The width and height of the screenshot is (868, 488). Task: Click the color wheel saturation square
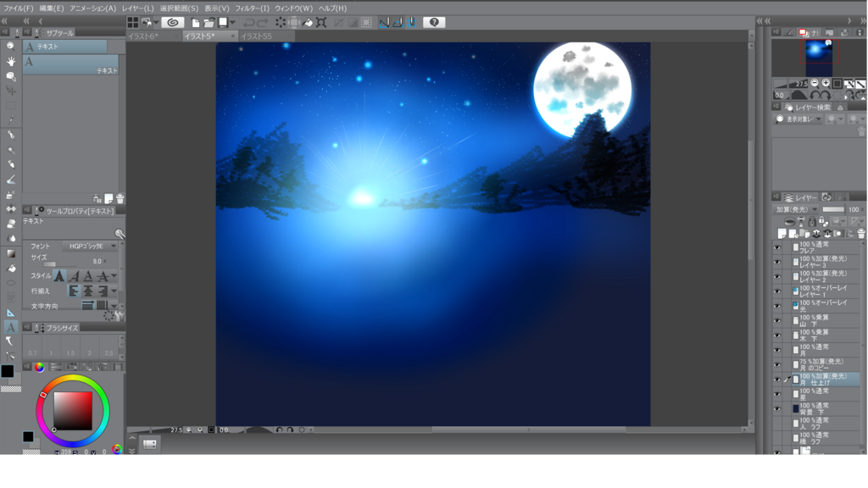(73, 411)
